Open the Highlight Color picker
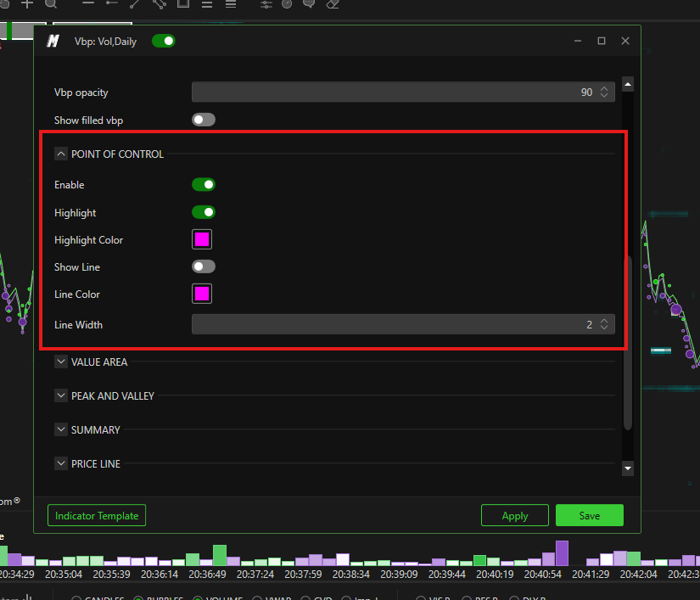This screenshot has height=600, width=700. (202, 239)
